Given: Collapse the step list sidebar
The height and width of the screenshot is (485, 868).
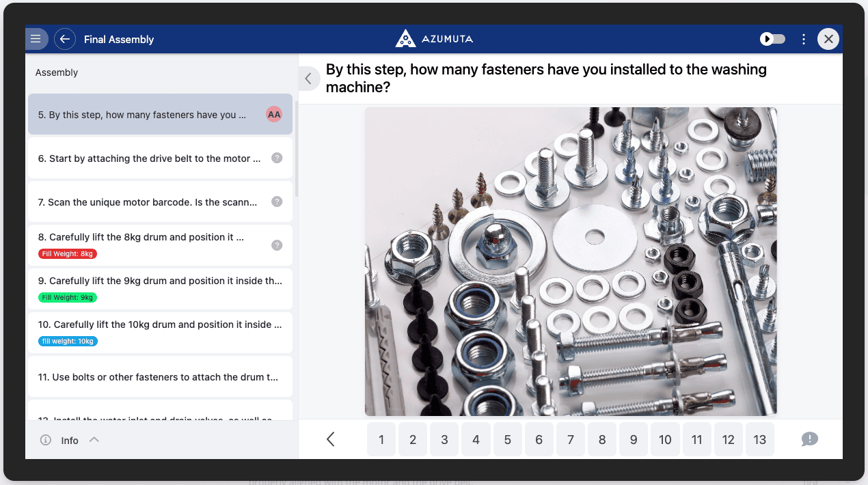Looking at the screenshot, I should pyautogui.click(x=308, y=79).
